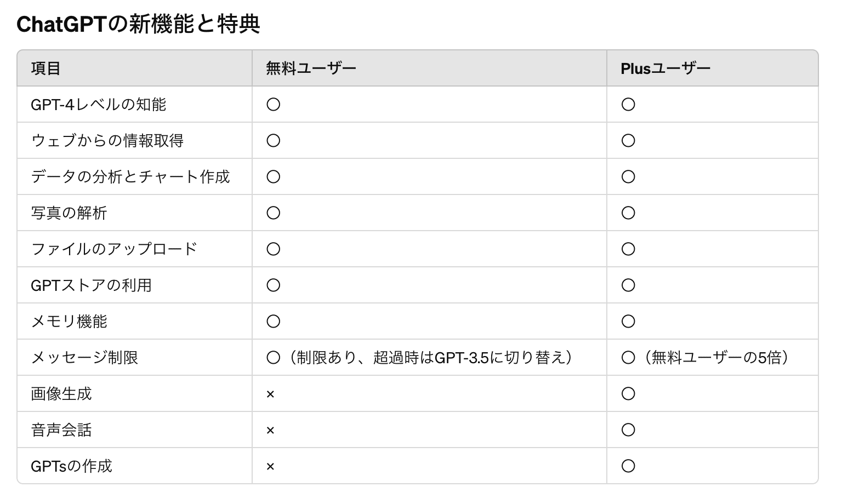The height and width of the screenshot is (504, 842).
Task: Click the free user circle for GPTストアの利用
Action: point(273,285)
